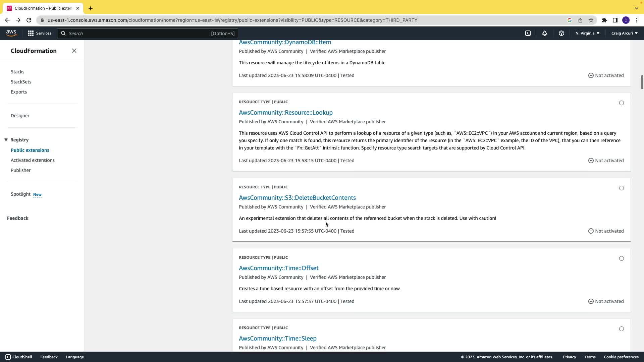
Task: Open the AwsCommunity::Time::Sleep extension link
Action: pyautogui.click(x=277, y=338)
